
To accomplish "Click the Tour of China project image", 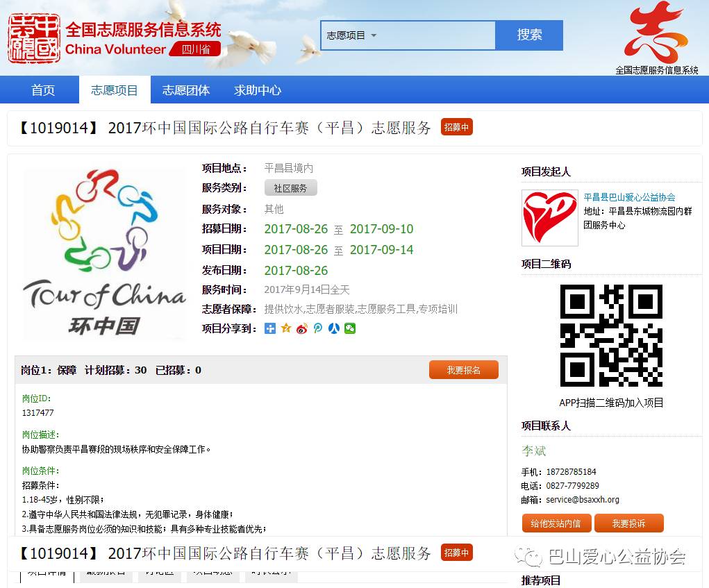I will [104, 254].
